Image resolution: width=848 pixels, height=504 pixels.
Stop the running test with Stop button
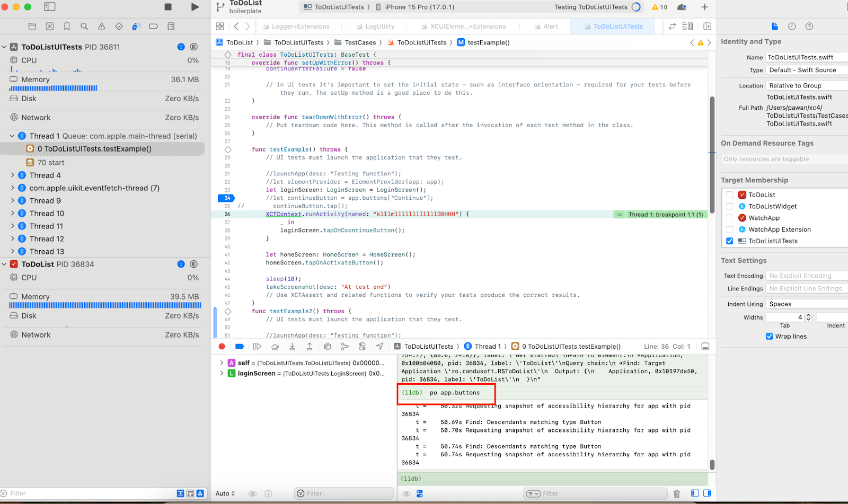168,7
